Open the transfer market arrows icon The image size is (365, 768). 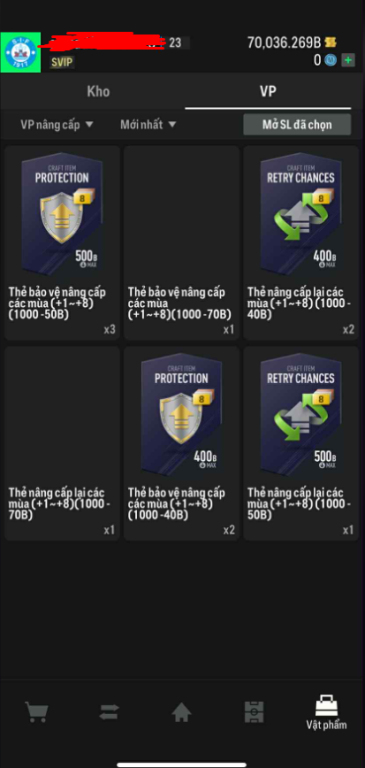point(109,712)
